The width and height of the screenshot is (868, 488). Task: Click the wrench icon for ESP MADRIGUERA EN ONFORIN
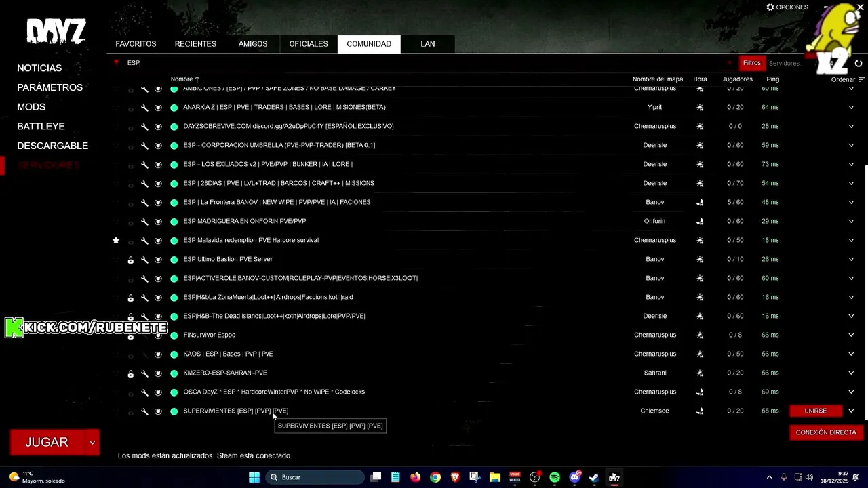click(x=144, y=221)
